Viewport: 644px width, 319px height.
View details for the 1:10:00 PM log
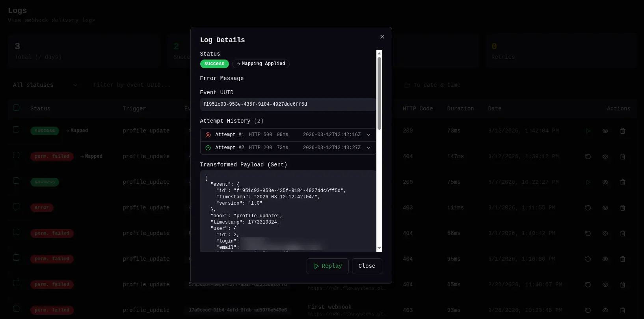(605, 259)
